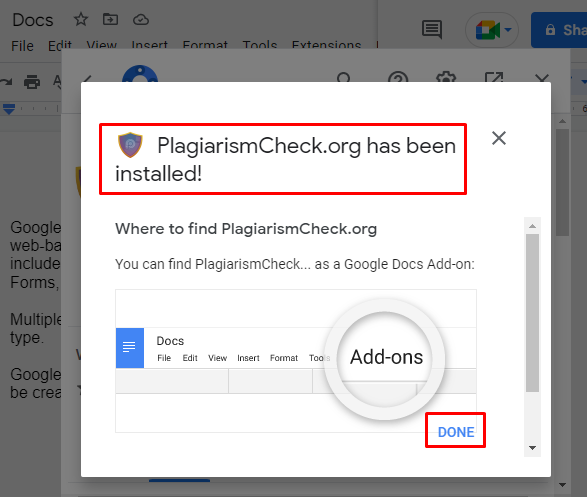Click the dialog's vertical scrollbar thumb

coord(532,313)
